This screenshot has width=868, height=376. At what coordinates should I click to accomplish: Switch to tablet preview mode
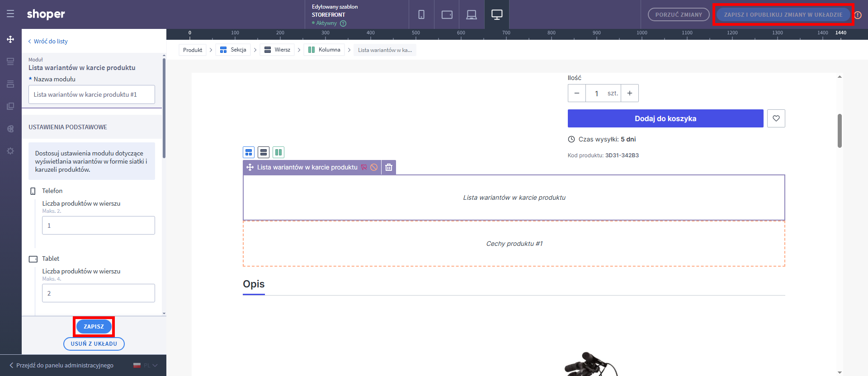pos(447,14)
